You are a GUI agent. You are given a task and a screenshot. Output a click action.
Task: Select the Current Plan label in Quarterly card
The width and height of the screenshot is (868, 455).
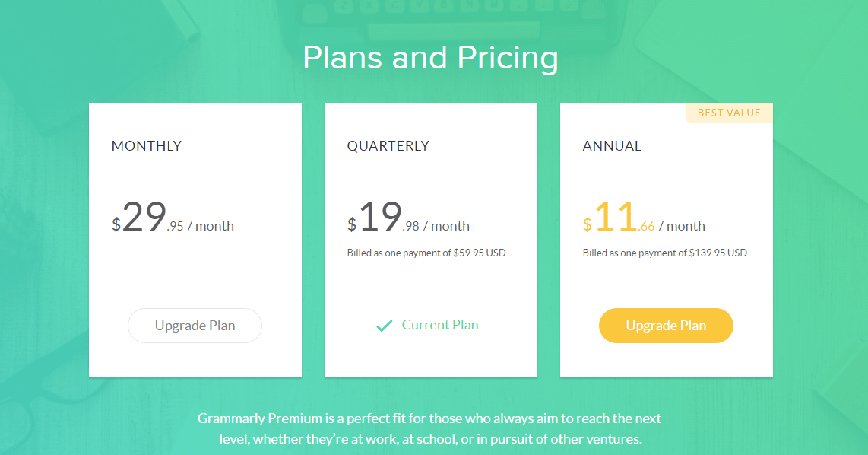click(440, 325)
